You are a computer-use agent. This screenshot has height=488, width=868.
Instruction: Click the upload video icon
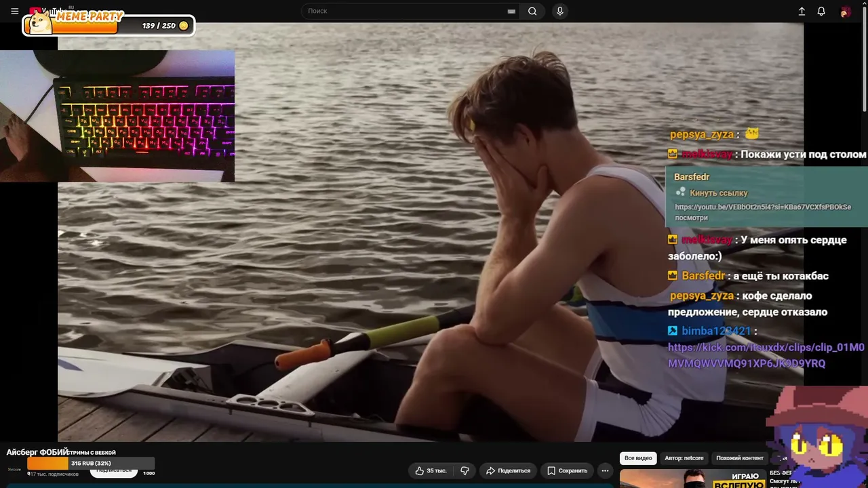click(802, 12)
